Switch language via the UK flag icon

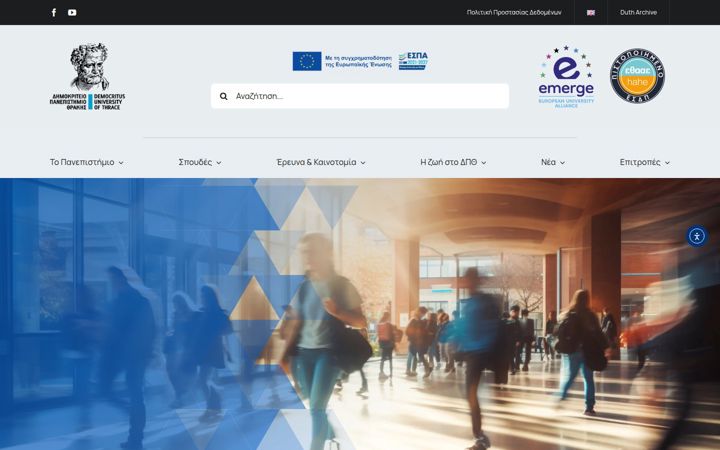pos(591,12)
